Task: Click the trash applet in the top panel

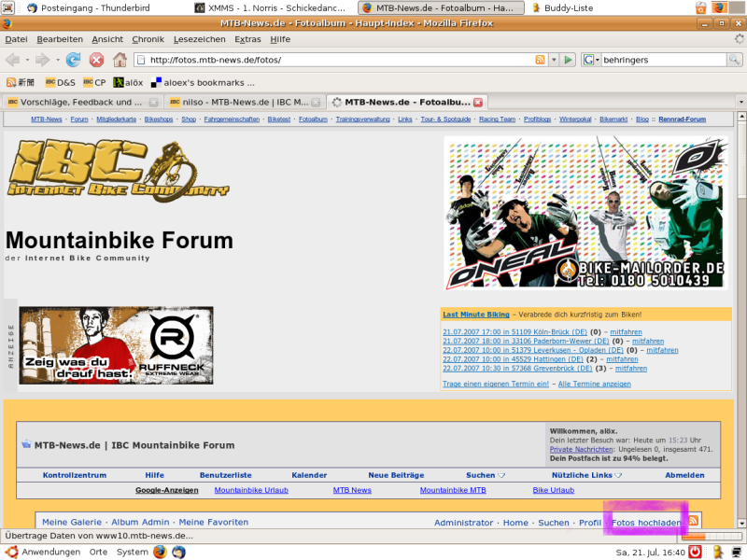Action: coord(701,7)
